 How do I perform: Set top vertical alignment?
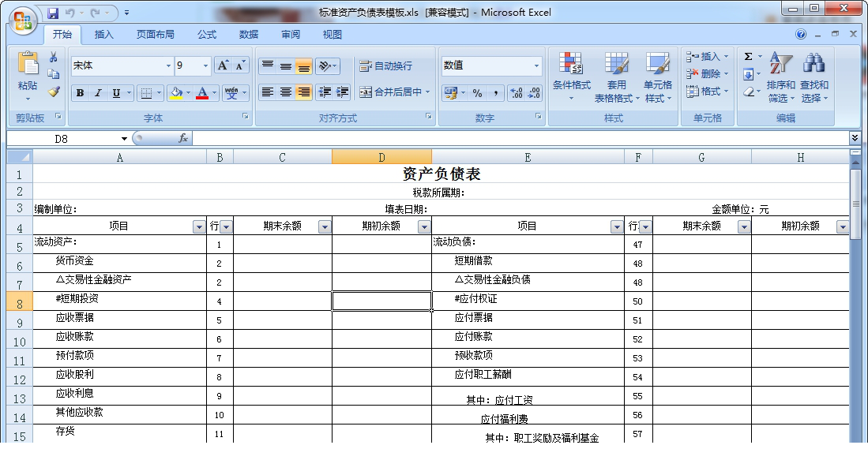(x=268, y=66)
